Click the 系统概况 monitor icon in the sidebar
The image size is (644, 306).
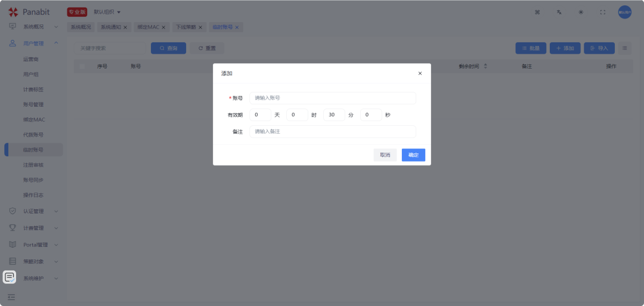(13, 27)
